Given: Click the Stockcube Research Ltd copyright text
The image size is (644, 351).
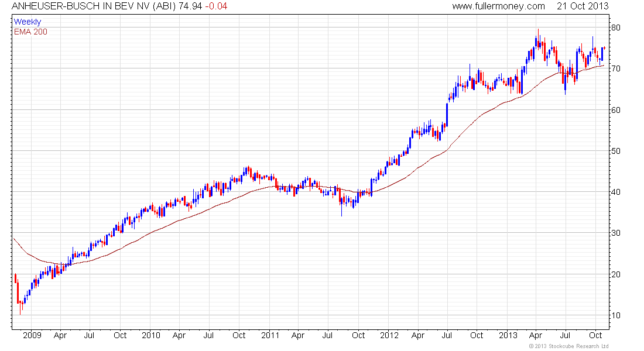Looking at the screenshot, I should pos(568,346).
